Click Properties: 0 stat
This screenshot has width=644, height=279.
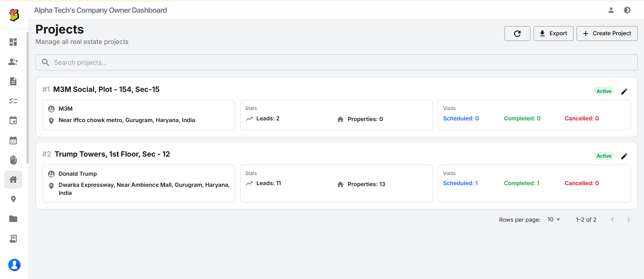pos(365,119)
